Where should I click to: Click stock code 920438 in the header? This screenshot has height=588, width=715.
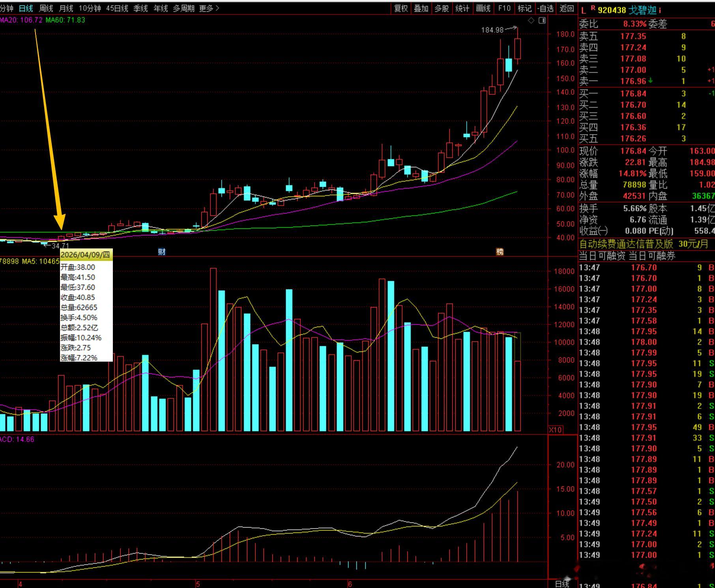click(x=612, y=10)
